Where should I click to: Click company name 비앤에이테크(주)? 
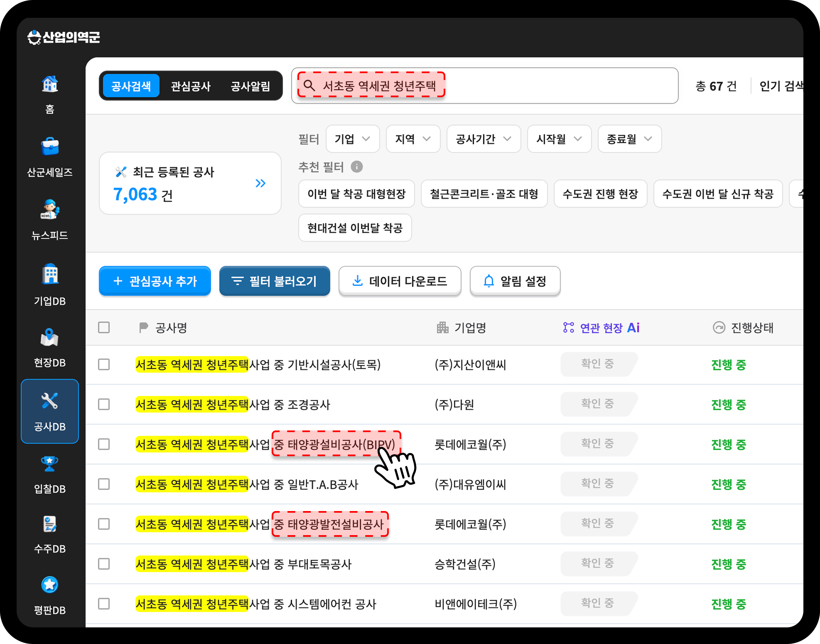tap(475, 604)
